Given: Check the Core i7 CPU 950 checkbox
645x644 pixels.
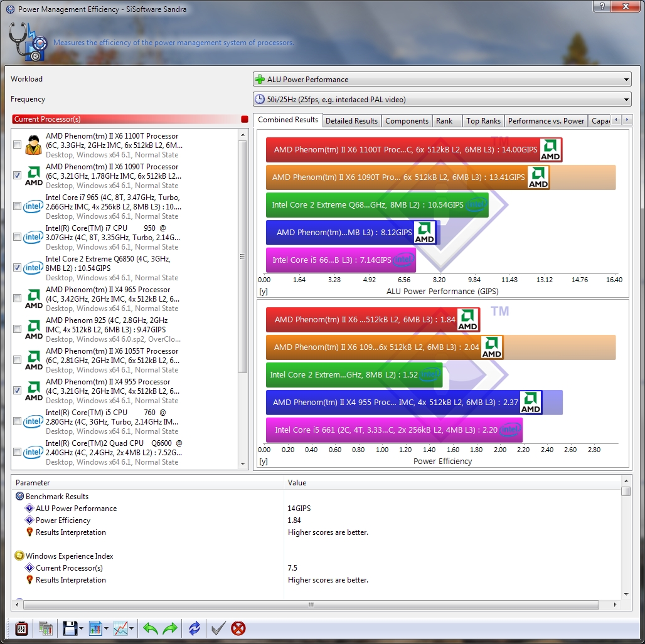Looking at the screenshot, I should [x=18, y=237].
